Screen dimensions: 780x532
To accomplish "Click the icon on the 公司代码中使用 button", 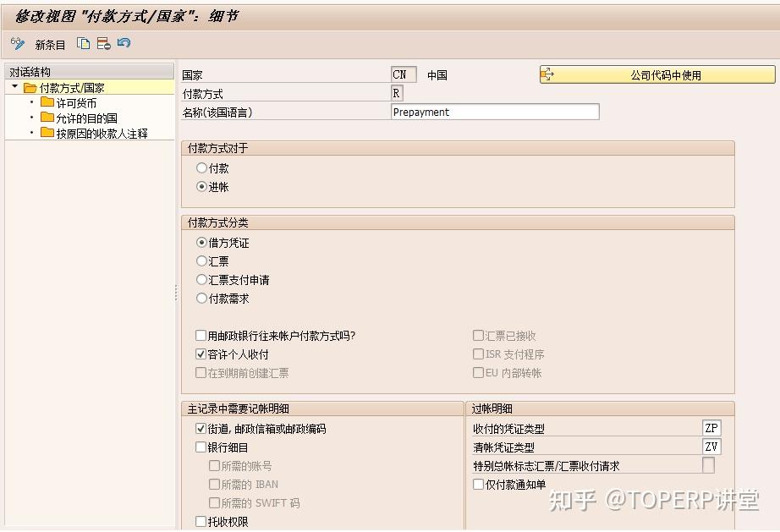I will coord(547,74).
